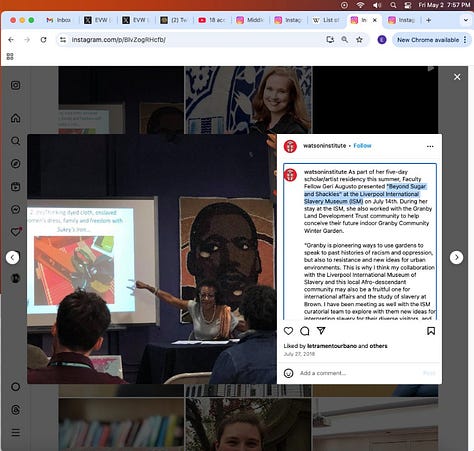Viewport: 474px width, 451px height.
Task: Click Follow next to watsoninstitute
Action: click(x=362, y=146)
